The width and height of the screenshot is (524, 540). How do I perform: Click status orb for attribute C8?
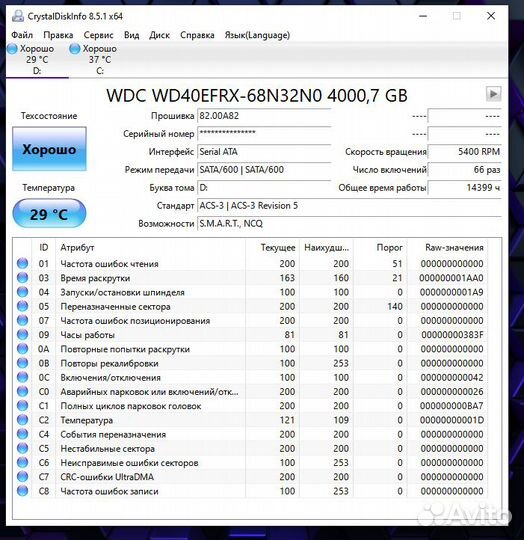[x=22, y=491]
